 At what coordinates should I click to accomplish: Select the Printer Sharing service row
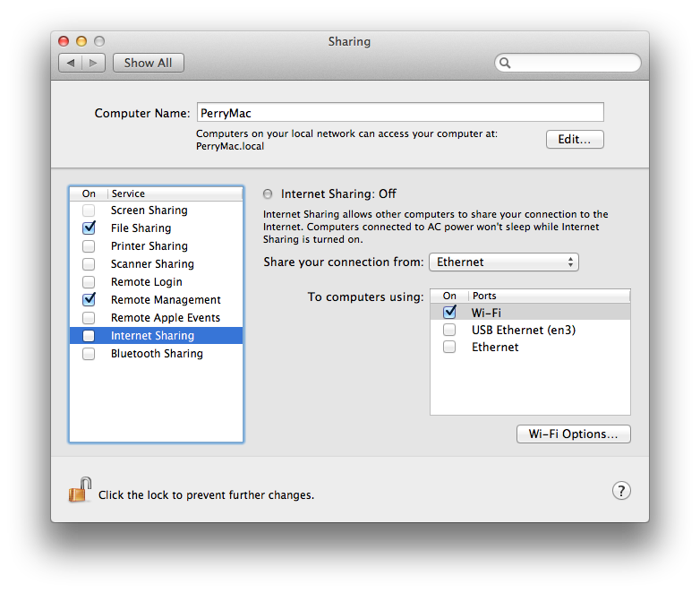pyautogui.click(x=156, y=245)
